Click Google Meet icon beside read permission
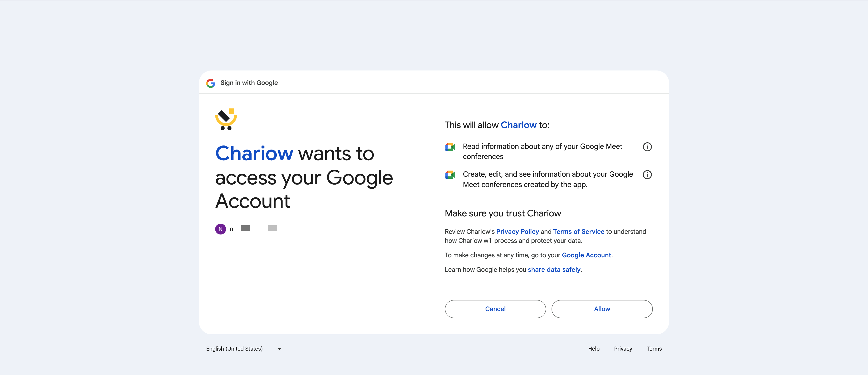This screenshot has width=868, height=375. (x=450, y=147)
